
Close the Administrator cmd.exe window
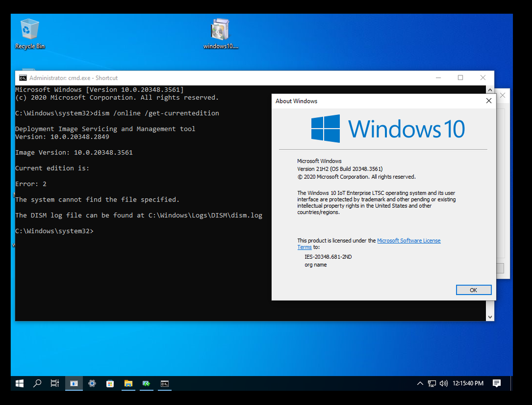(x=483, y=78)
